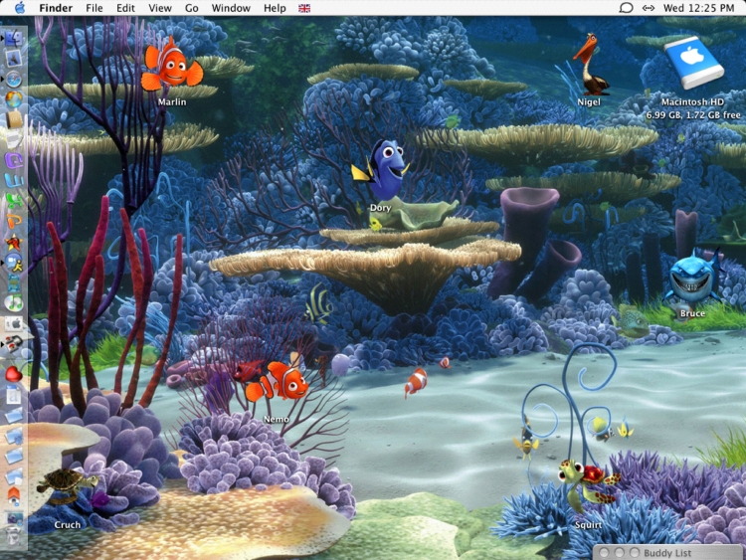The height and width of the screenshot is (560, 746).
Task: Open the Window menu
Action: click(x=231, y=8)
